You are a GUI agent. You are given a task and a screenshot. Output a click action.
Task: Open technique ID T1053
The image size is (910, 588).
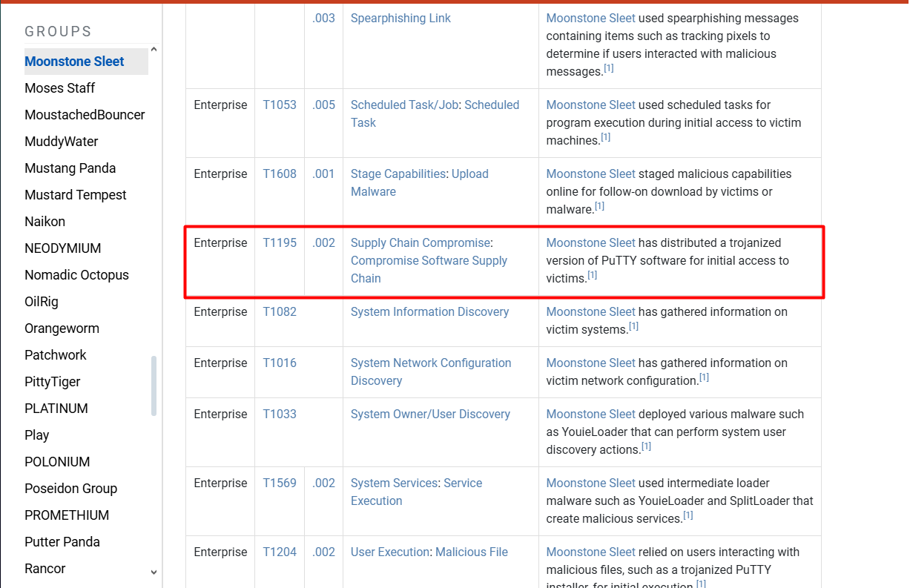point(280,105)
